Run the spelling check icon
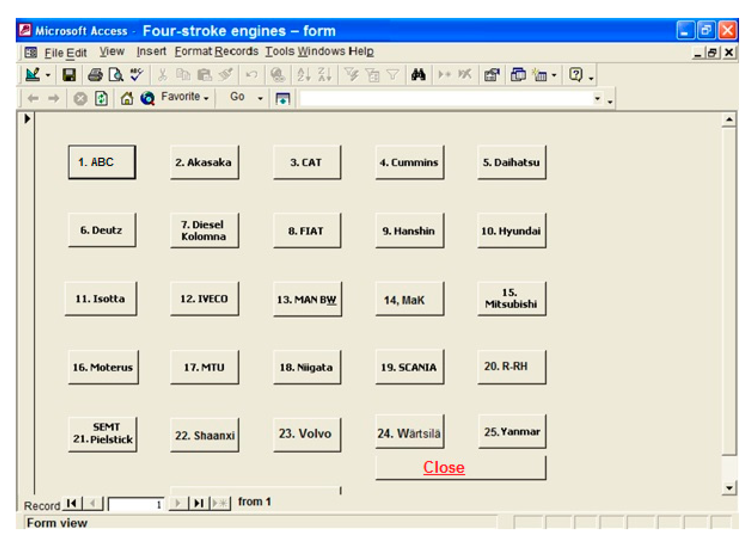The width and height of the screenshot is (756, 548). point(137,74)
